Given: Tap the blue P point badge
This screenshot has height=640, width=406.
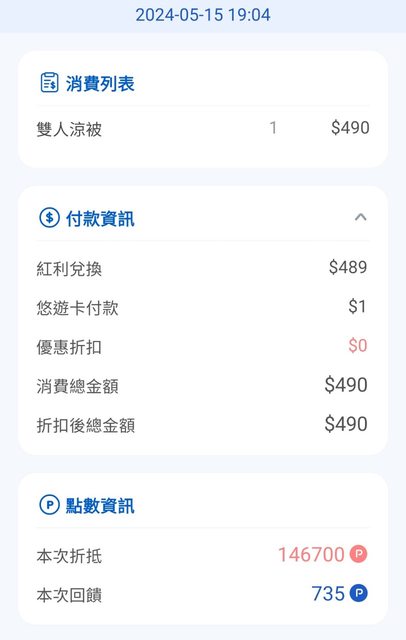Looking at the screenshot, I should (359, 593).
